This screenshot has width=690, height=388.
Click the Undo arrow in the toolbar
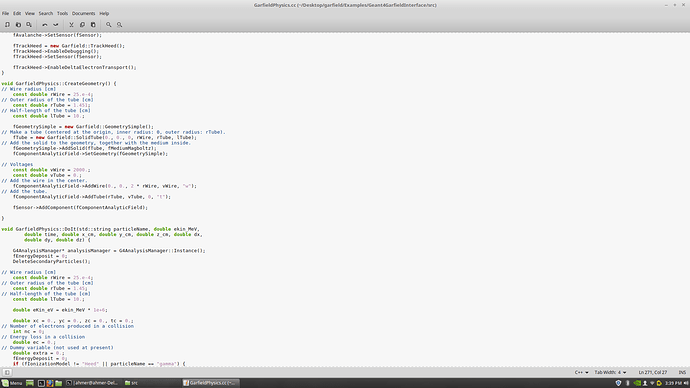click(44, 25)
